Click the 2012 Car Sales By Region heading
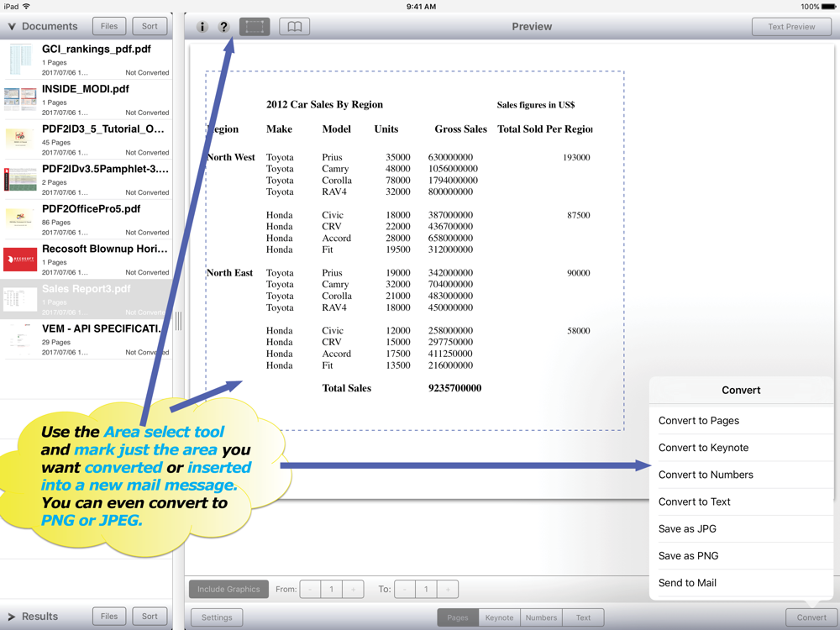Image resolution: width=840 pixels, height=630 pixels. (x=324, y=104)
